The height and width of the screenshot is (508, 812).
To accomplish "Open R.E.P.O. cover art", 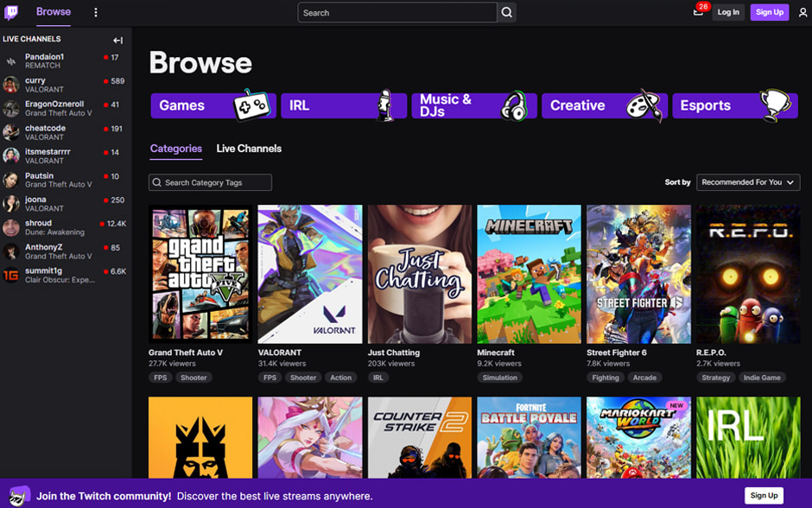I will (x=748, y=274).
